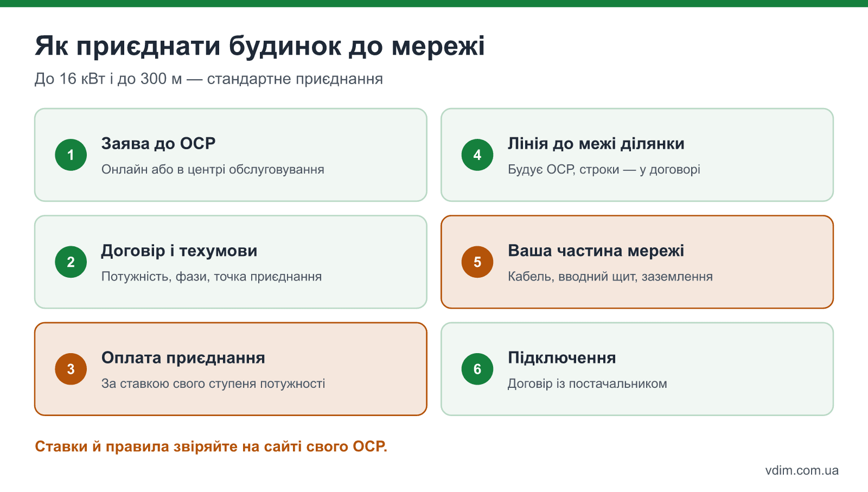Click the green step 6 circle
Screen dimensions: 868x492
477,369
